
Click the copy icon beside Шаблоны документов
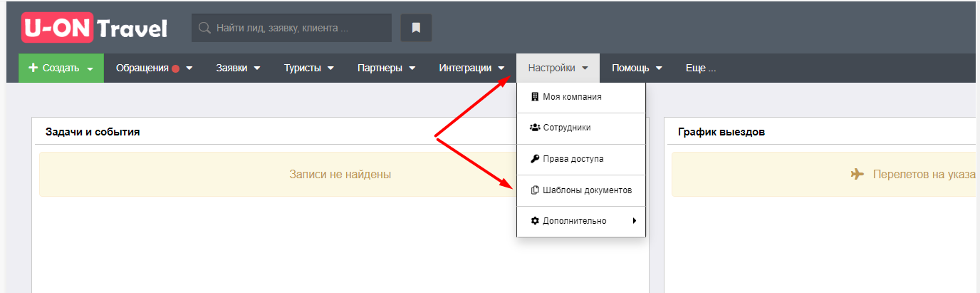click(535, 190)
